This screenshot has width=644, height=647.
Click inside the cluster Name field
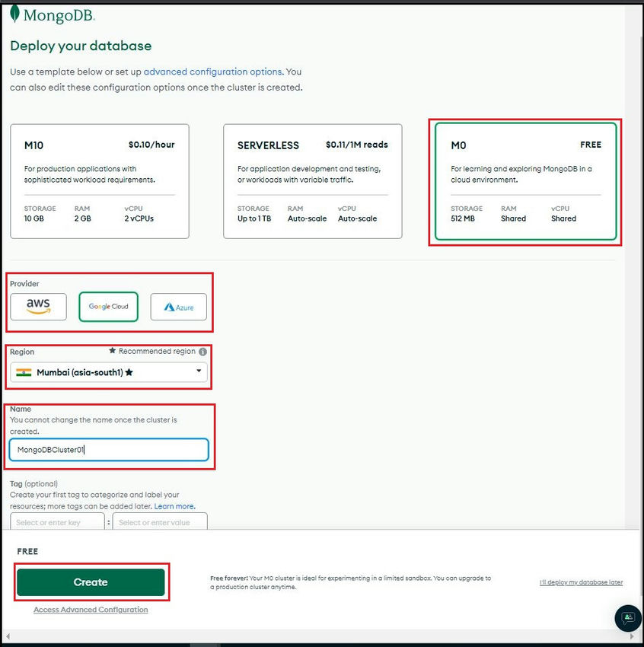109,450
